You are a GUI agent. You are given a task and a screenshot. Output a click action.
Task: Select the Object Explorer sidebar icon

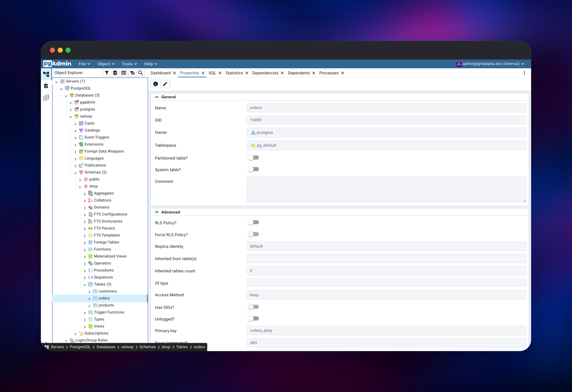click(x=46, y=74)
